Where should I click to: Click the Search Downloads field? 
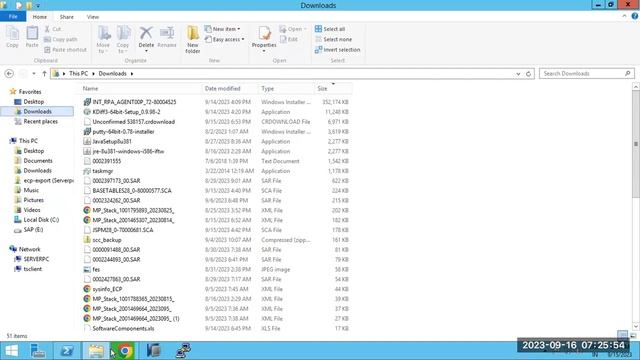pyautogui.click(x=587, y=73)
